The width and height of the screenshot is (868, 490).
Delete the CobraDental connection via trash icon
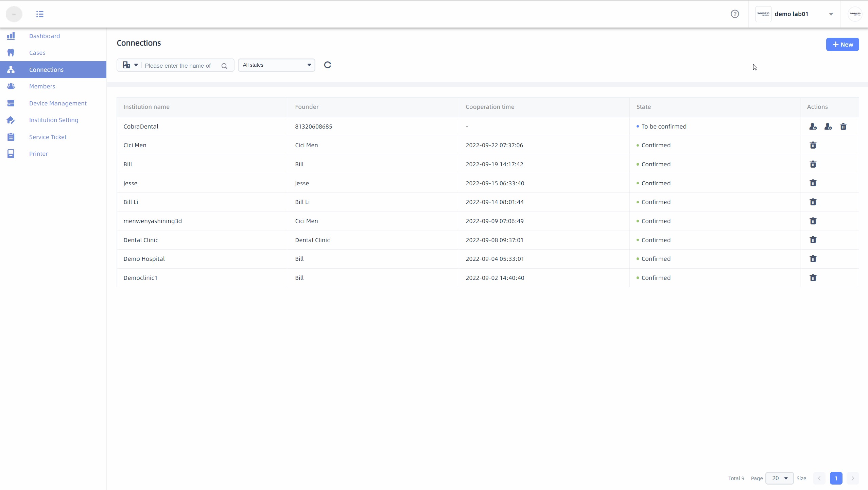843,126
